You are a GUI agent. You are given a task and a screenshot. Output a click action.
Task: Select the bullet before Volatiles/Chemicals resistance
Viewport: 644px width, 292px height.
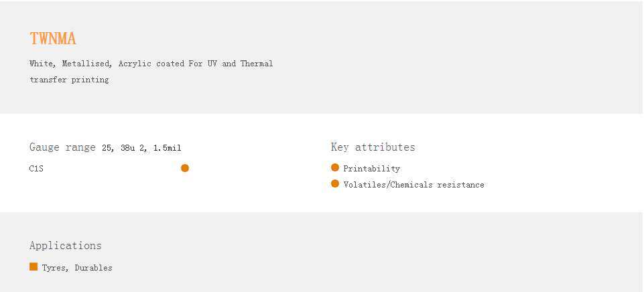coord(335,184)
